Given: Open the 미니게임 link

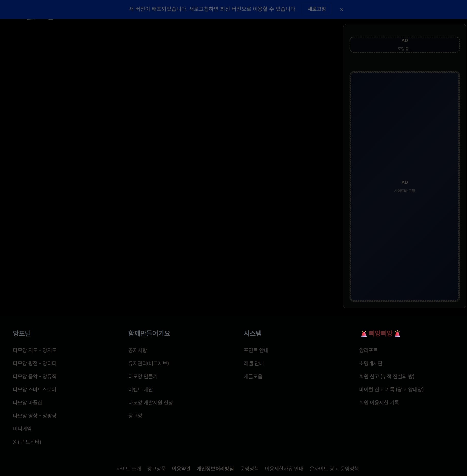Looking at the screenshot, I should pos(22,429).
